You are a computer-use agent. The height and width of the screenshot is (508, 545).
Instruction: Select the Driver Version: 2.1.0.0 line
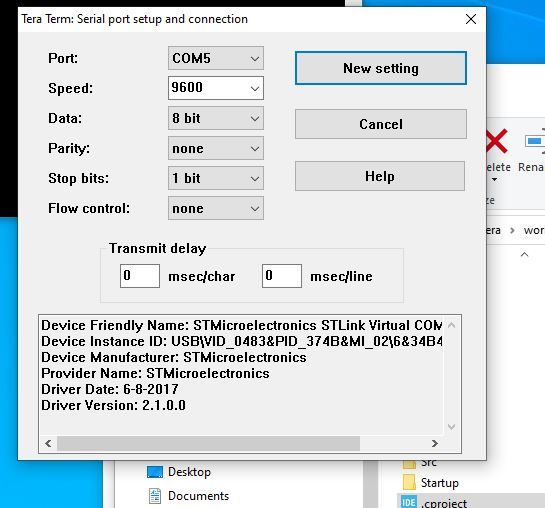113,405
